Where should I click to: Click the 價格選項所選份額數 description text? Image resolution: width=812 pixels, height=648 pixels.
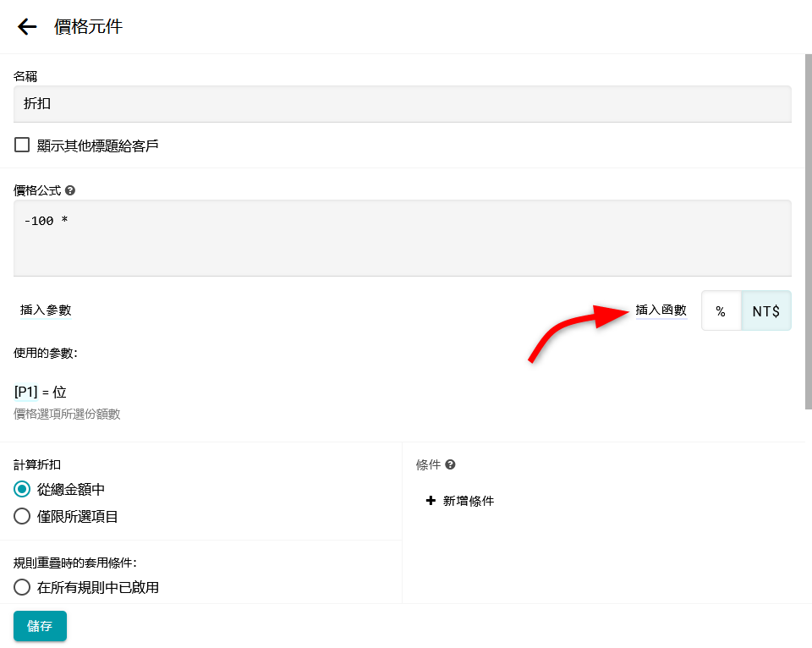click(67, 415)
